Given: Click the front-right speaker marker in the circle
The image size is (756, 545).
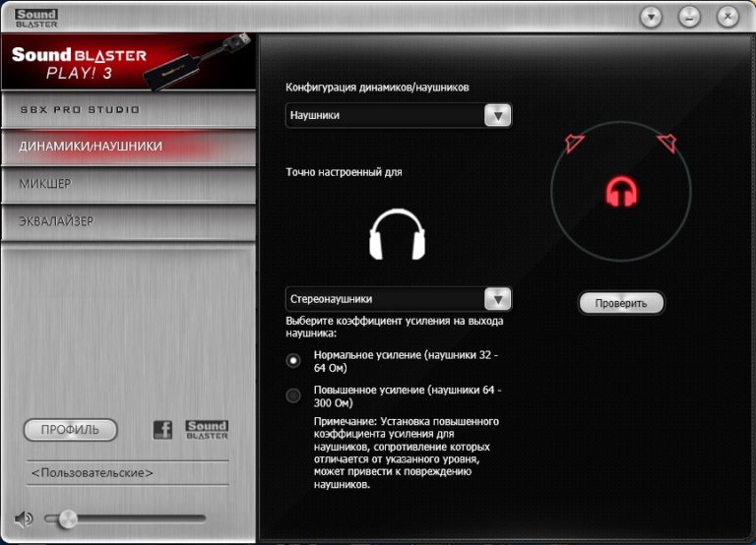Looking at the screenshot, I should pos(666,143).
